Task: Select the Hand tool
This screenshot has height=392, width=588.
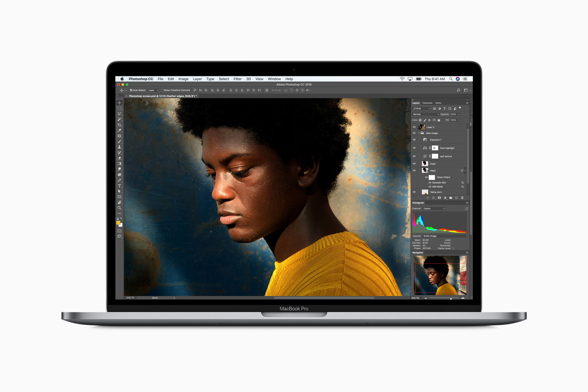Action: pos(120,202)
